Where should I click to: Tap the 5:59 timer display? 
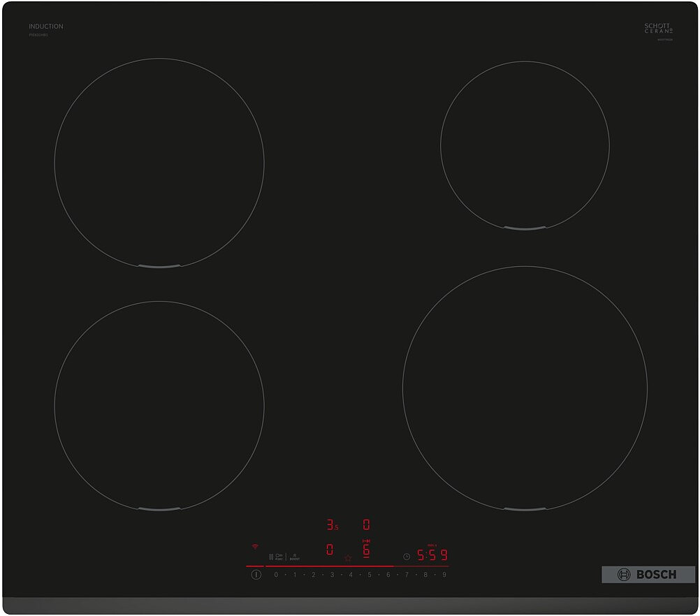432,556
